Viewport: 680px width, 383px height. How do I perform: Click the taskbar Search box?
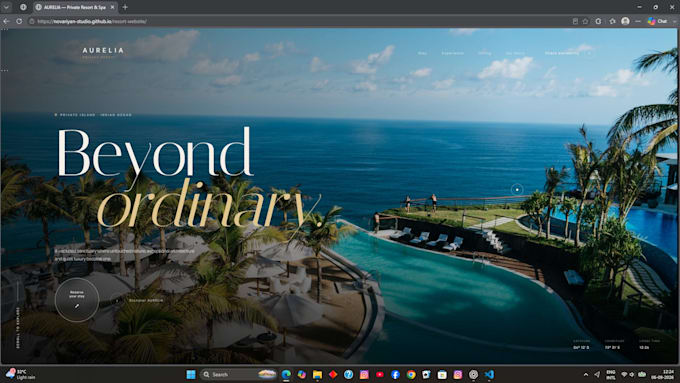tap(239, 374)
